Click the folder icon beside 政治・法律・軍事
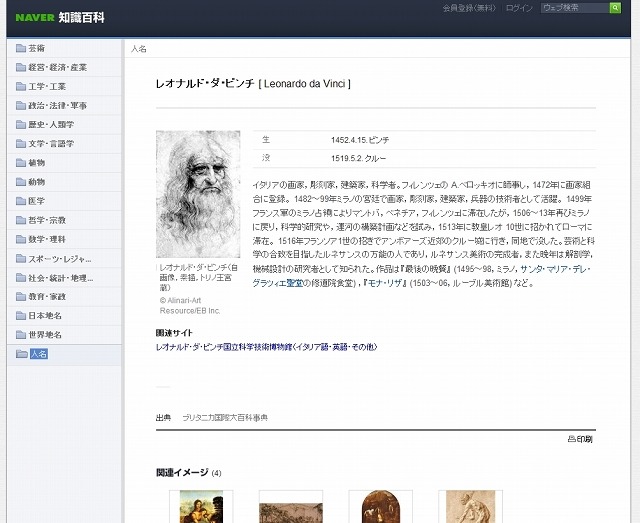The image size is (640, 523). pyautogui.click(x=21, y=106)
